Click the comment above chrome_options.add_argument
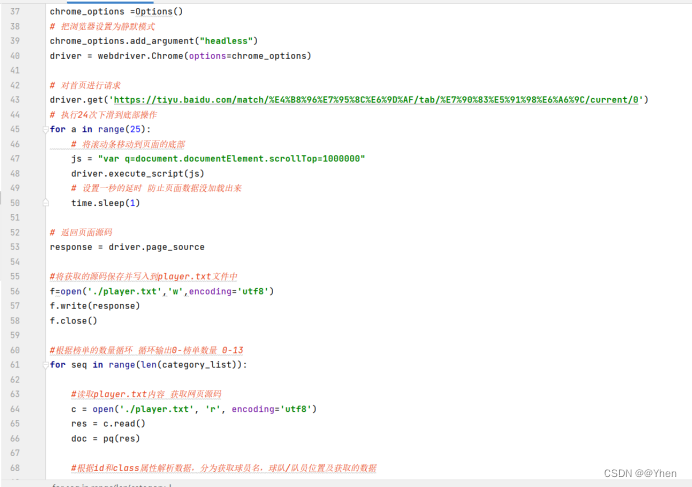Viewport: 692px width, 487px height. click(102, 26)
